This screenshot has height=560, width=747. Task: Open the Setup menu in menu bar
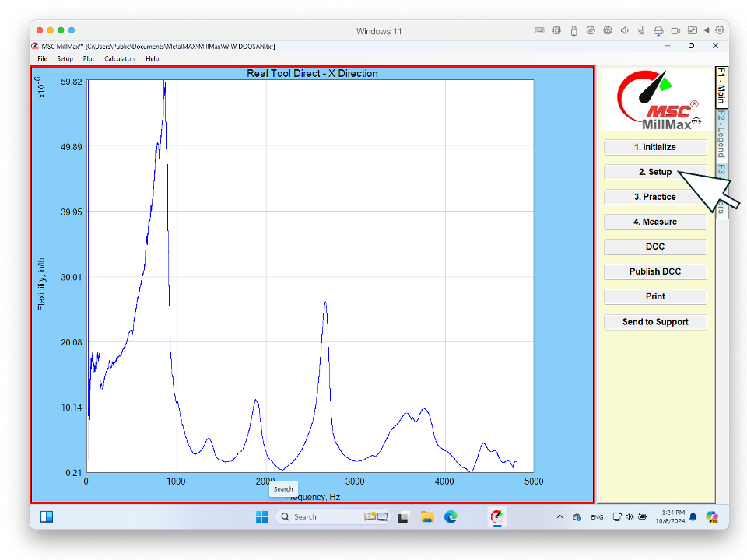click(x=65, y=58)
